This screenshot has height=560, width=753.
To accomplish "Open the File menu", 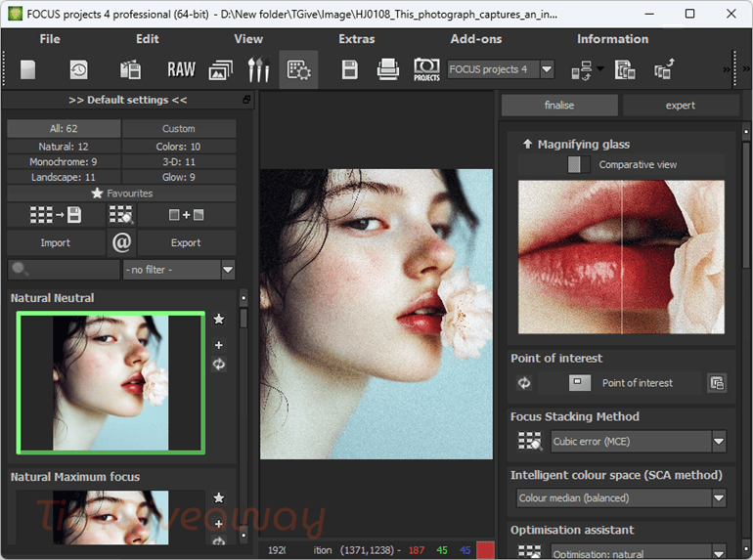I will 50,39.
